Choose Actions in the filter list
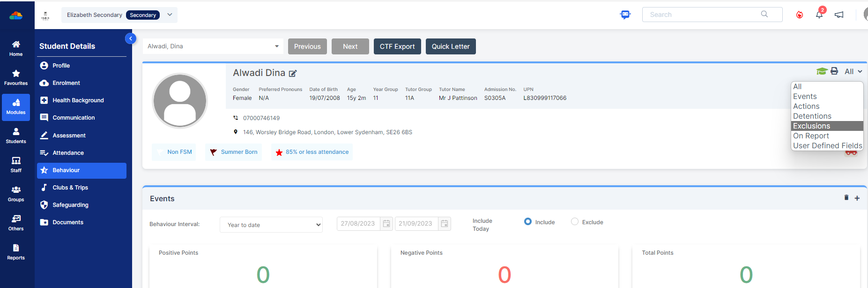The width and height of the screenshot is (868, 288). pyautogui.click(x=827, y=106)
